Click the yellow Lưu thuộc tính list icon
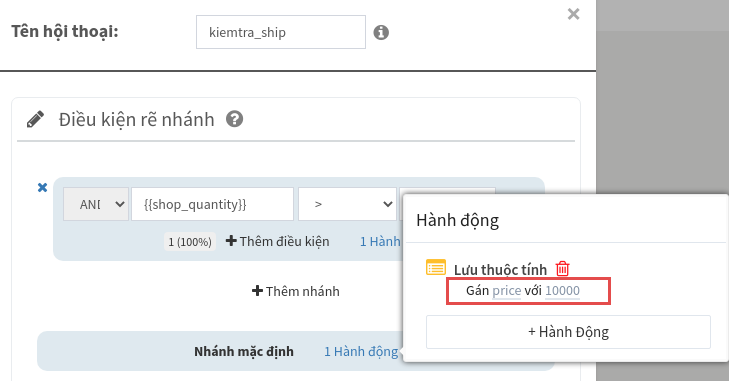This screenshot has width=729, height=381. [436, 267]
